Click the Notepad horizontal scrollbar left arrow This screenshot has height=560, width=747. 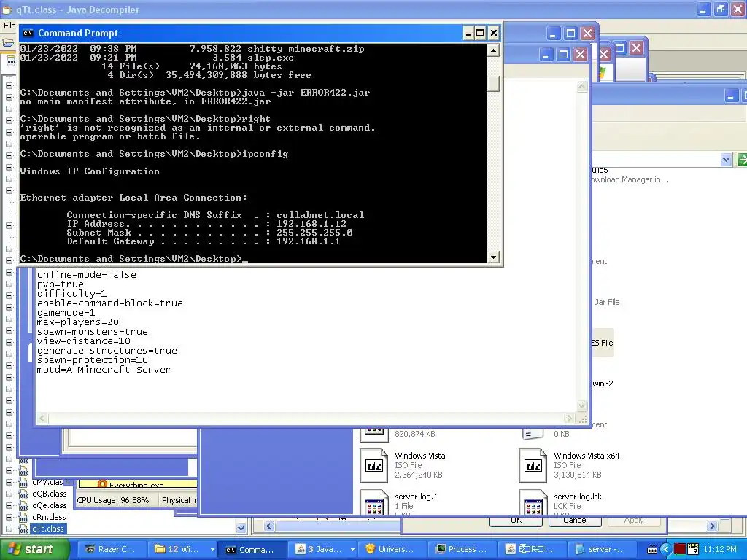tap(42, 419)
